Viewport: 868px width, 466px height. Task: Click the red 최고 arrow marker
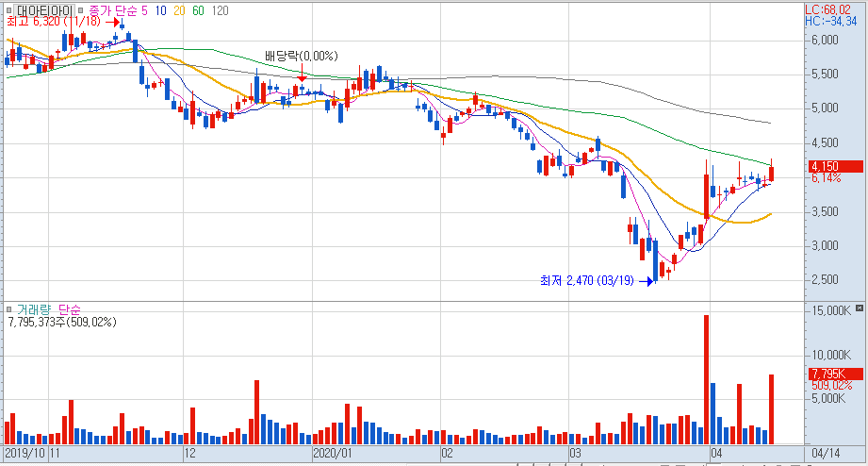click(112, 23)
